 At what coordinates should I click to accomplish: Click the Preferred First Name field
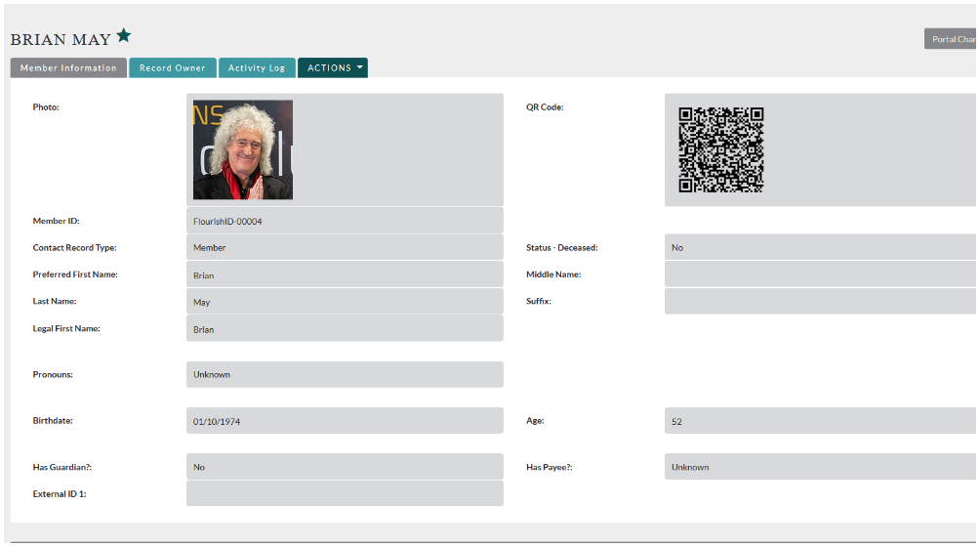[345, 275]
